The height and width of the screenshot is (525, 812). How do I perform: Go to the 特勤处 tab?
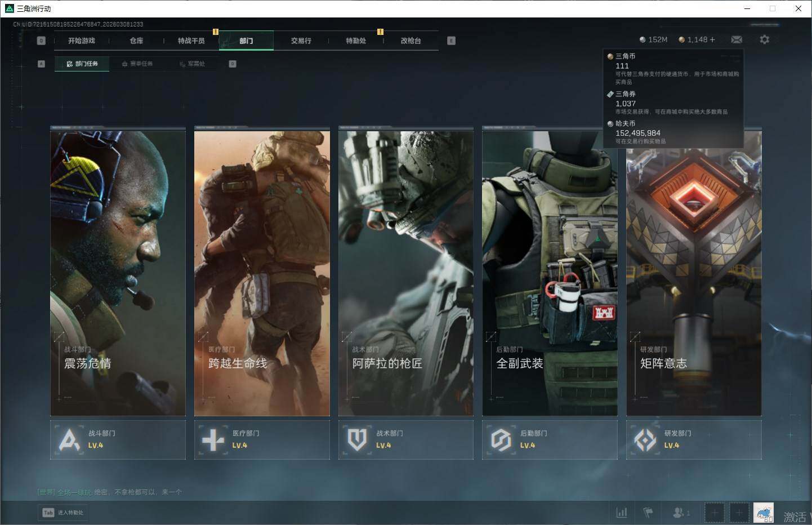click(356, 41)
